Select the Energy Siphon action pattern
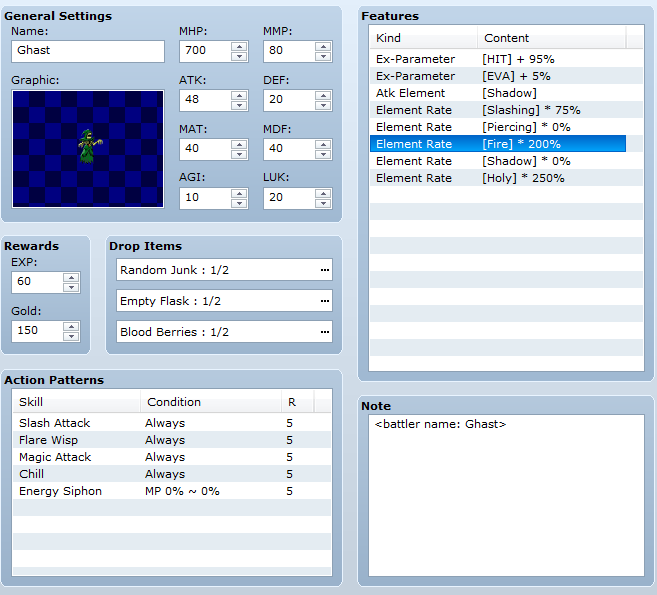657x595 pixels. pyautogui.click(x=60, y=491)
